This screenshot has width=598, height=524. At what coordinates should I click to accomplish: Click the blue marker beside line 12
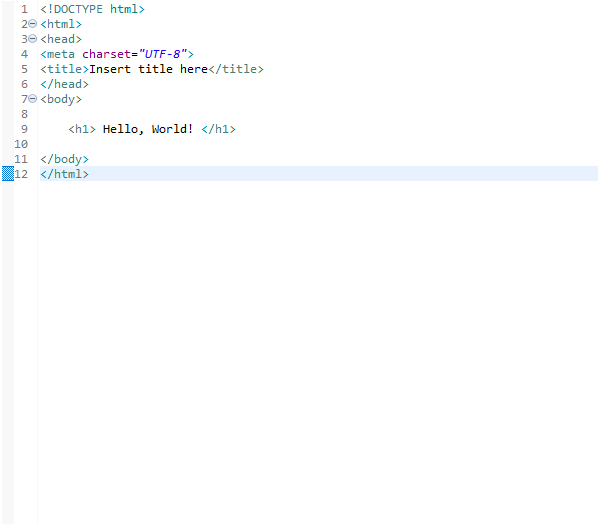click(8, 174)
